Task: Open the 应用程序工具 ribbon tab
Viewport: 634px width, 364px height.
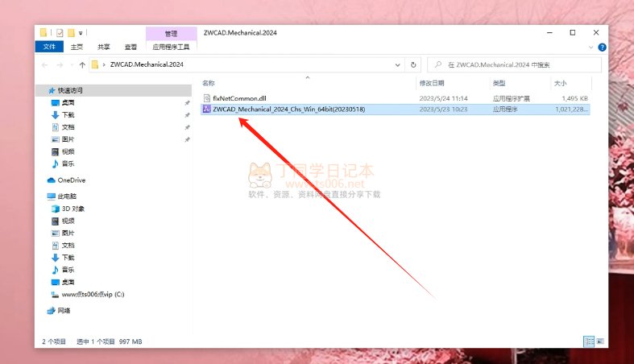Action: 171,47
